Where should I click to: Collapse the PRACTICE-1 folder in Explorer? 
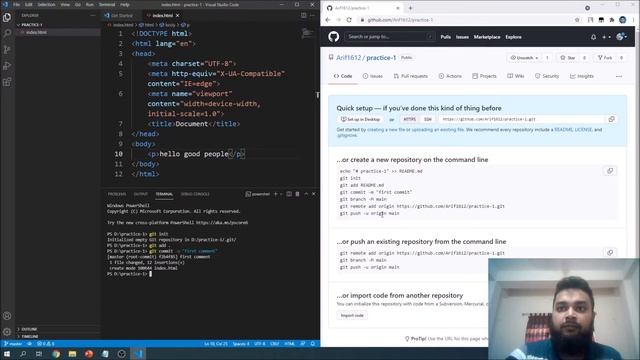pyautogui.click(x=32, y=25)
